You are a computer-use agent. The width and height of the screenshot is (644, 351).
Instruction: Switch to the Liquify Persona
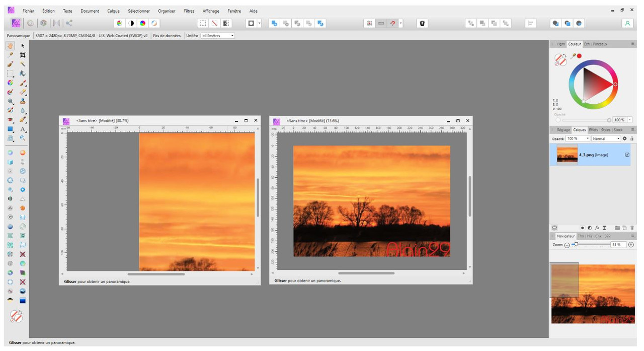pos(31,23)
